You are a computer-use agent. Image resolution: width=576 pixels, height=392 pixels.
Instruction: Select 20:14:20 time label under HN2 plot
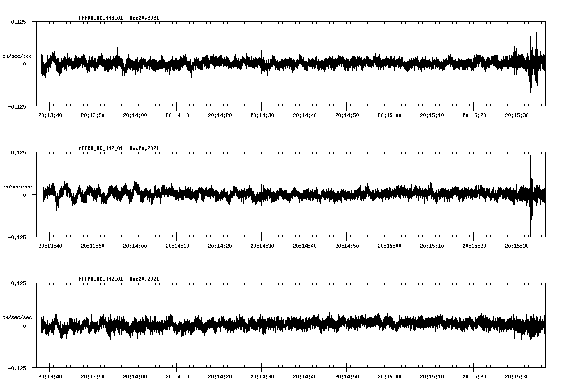tap(220, 246)
